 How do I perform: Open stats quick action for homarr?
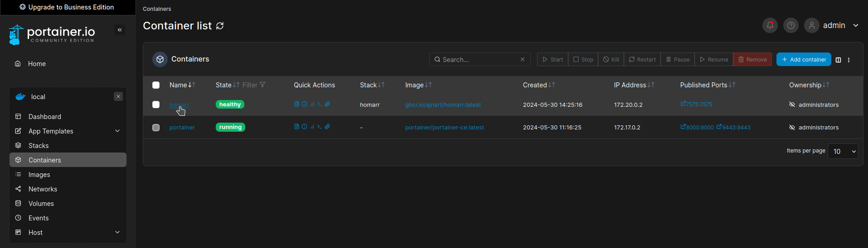(312, 104)
